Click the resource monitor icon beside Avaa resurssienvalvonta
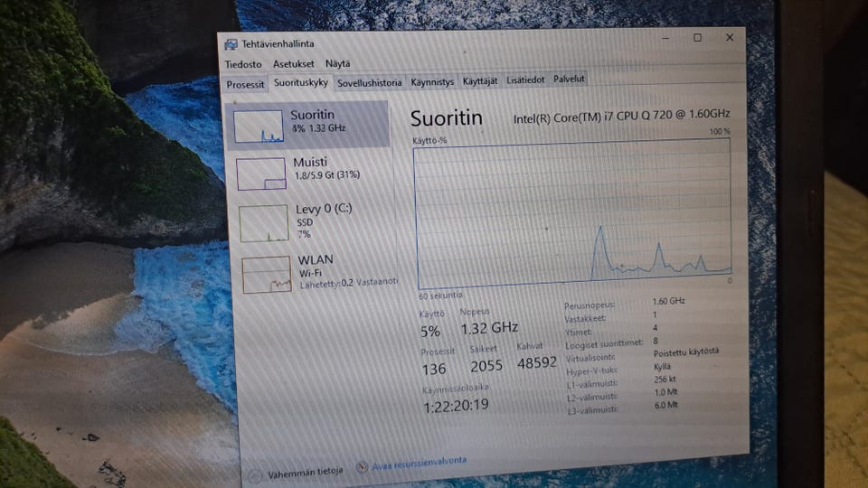Image resolution: width=868 pixels, height=488 pixels. (x=362, y=467)
